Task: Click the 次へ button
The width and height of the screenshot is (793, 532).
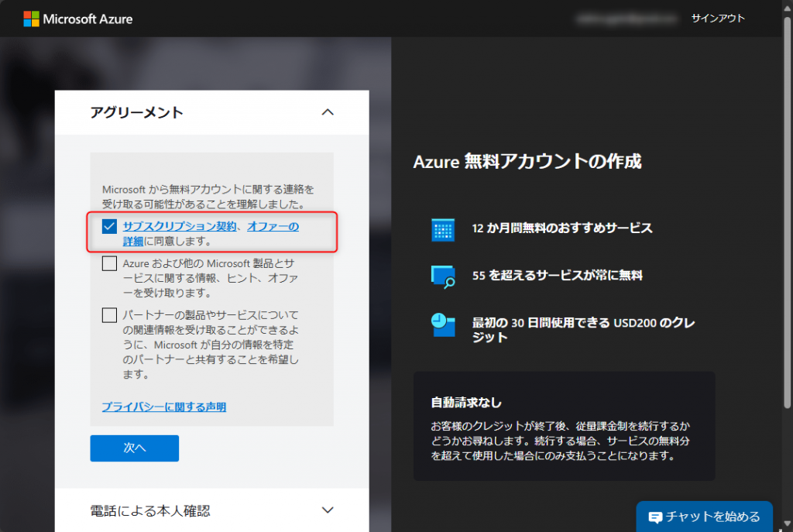Action: [x=135, y=448]
